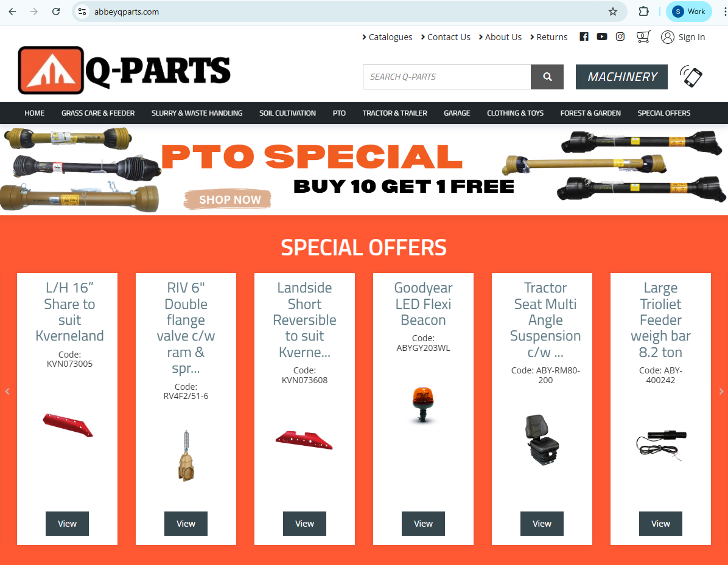This screenshot has width=728, height=565.
Task: Reload the page
Action: [x=56, y=12]
